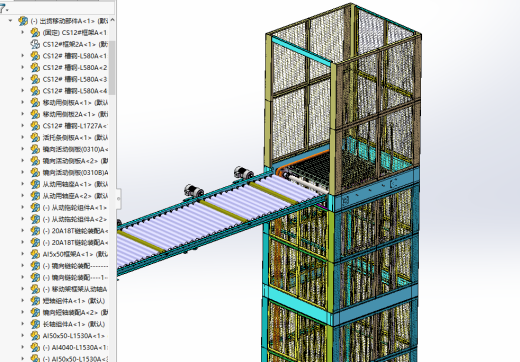Click the assembly icon of CS12# 槽钢-L580A<1>

35,56
